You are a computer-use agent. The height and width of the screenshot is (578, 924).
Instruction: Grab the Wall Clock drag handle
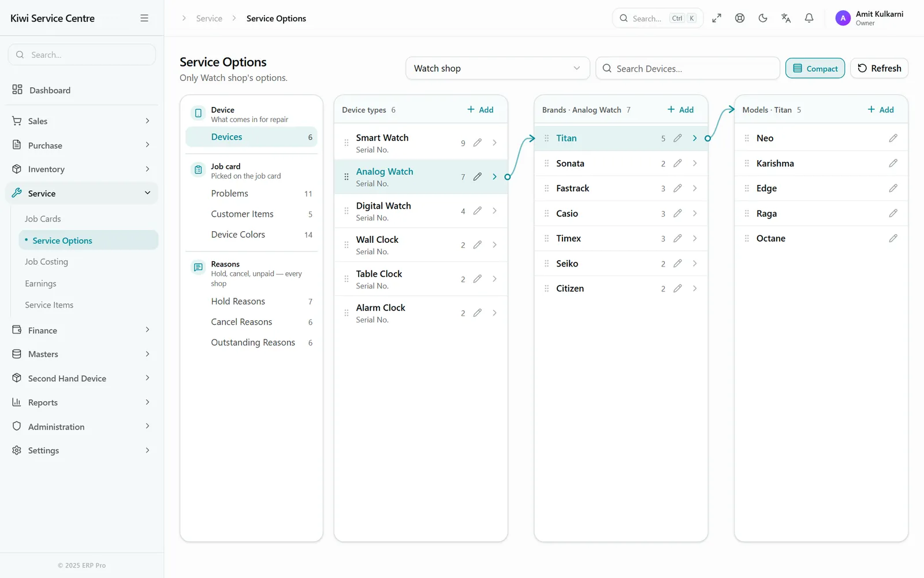346,245
